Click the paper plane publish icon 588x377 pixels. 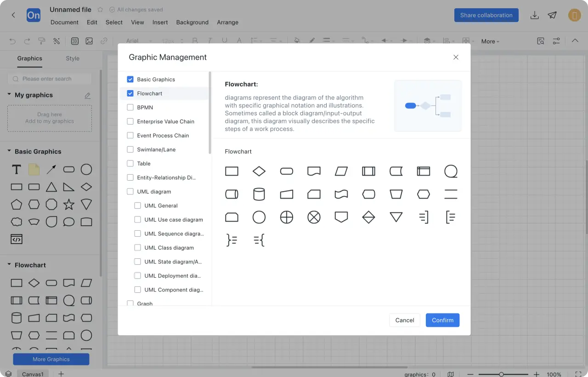552,15
